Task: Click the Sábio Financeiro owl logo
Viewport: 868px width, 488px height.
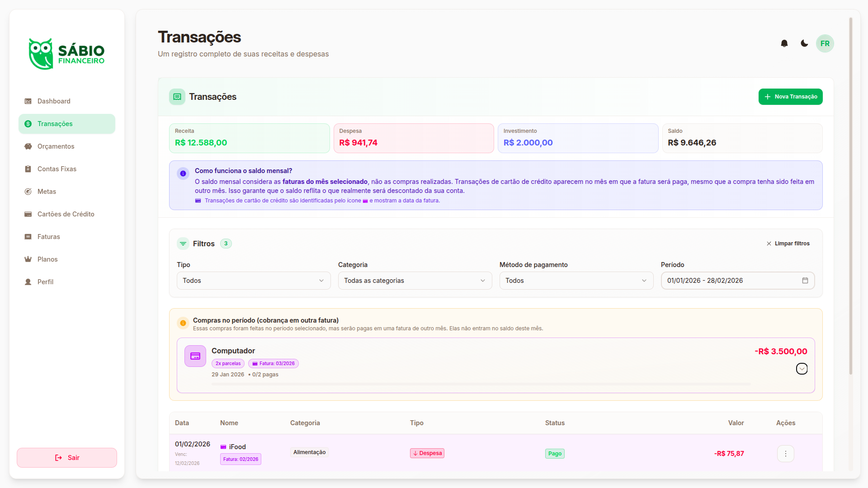Action: 66,54
